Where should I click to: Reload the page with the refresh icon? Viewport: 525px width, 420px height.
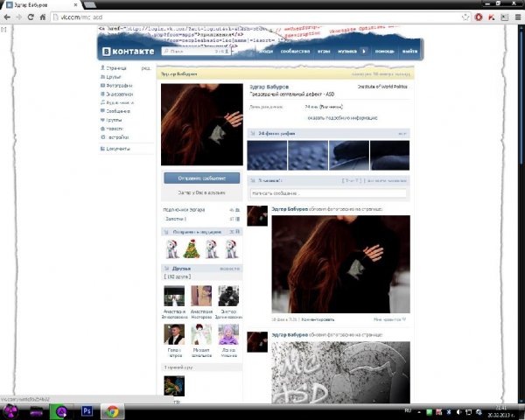(31, 17)
